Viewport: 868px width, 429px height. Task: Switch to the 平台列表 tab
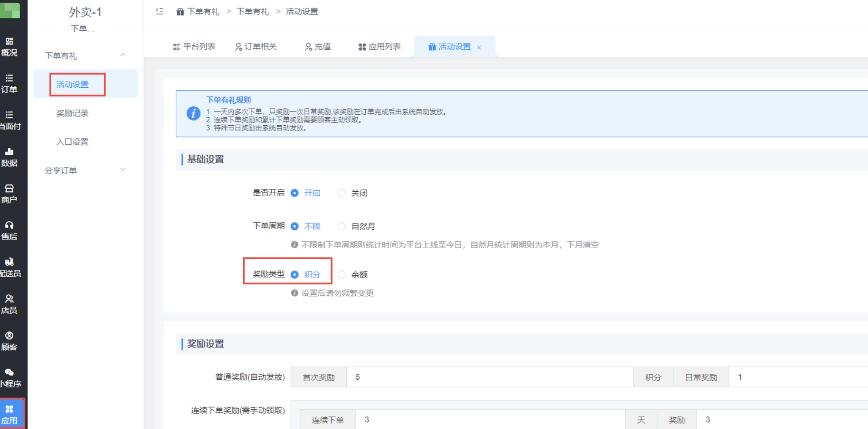click(x=194, y=47)
